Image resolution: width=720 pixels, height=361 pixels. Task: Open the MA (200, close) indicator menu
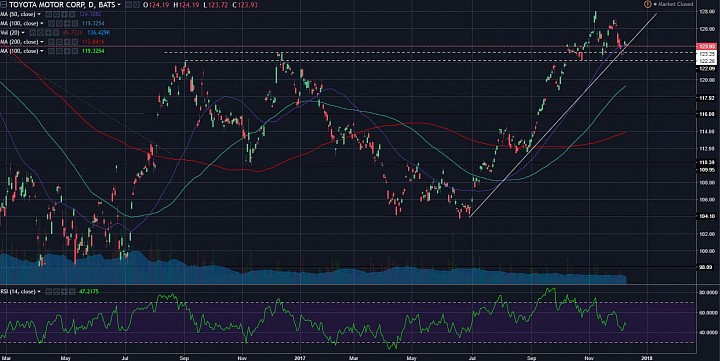coord(42,42)
